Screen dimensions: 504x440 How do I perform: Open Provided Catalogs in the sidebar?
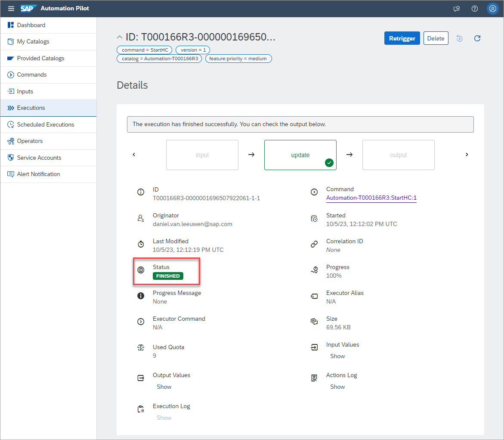49,58
